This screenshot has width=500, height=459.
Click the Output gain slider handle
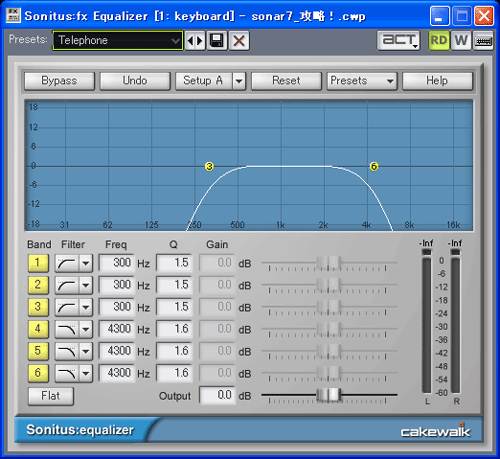pyautogui.click(x=329, y=395)
